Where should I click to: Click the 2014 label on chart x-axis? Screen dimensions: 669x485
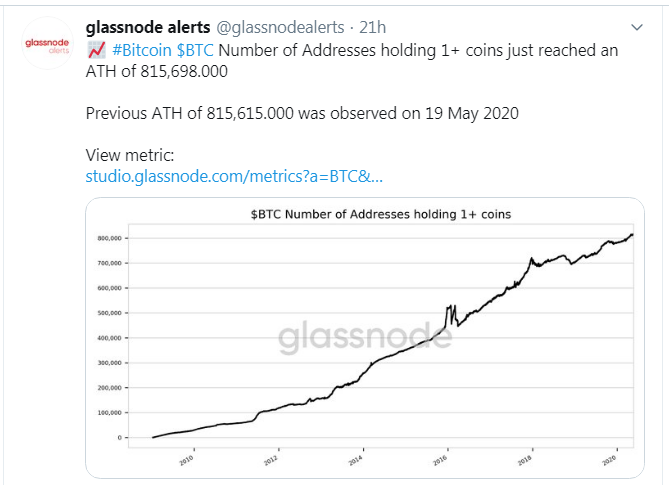(357, 460)
